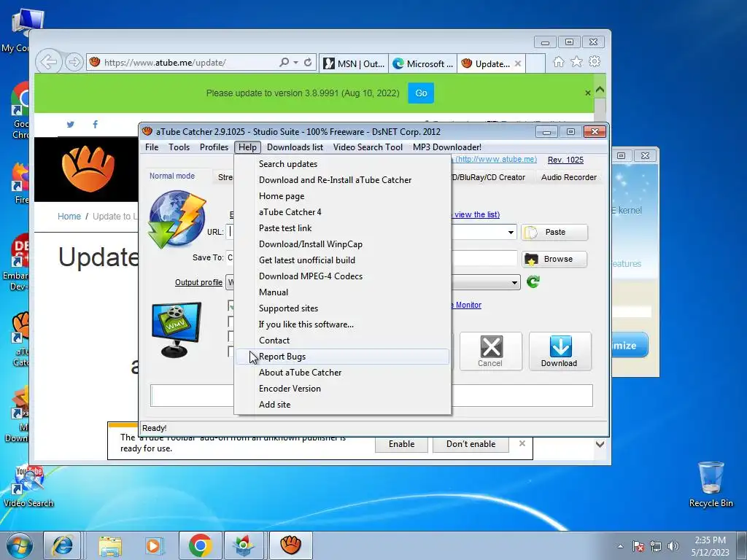Click the browser Forward arrow
The height and width of the screenshot is (560, 747).
74,62
